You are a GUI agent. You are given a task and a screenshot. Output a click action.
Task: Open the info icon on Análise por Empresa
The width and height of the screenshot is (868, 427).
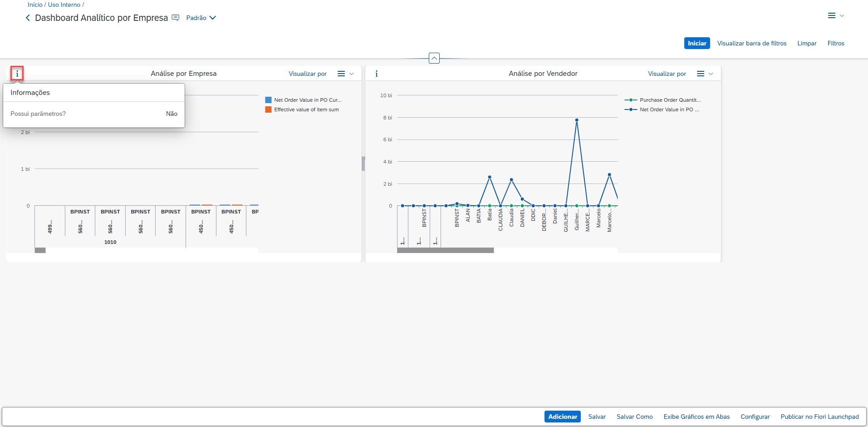(x=17, y=74)
